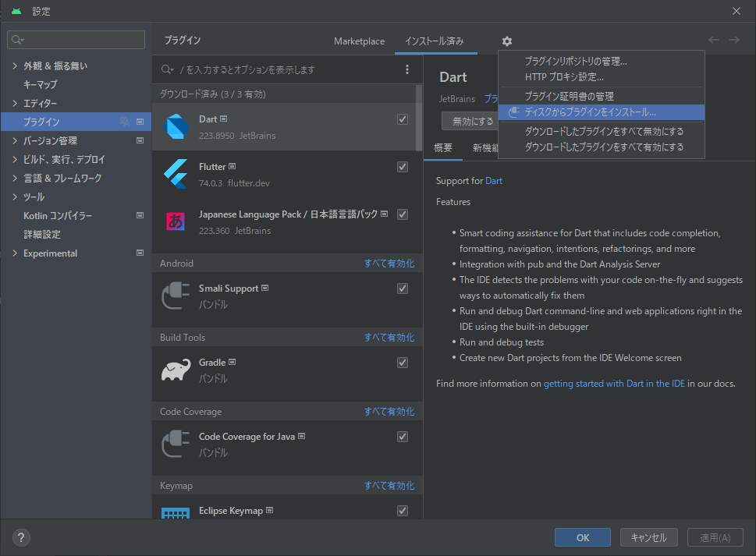Click the Android Studio logo in title bar
756x556 pixels.
[x=16, y=11]
